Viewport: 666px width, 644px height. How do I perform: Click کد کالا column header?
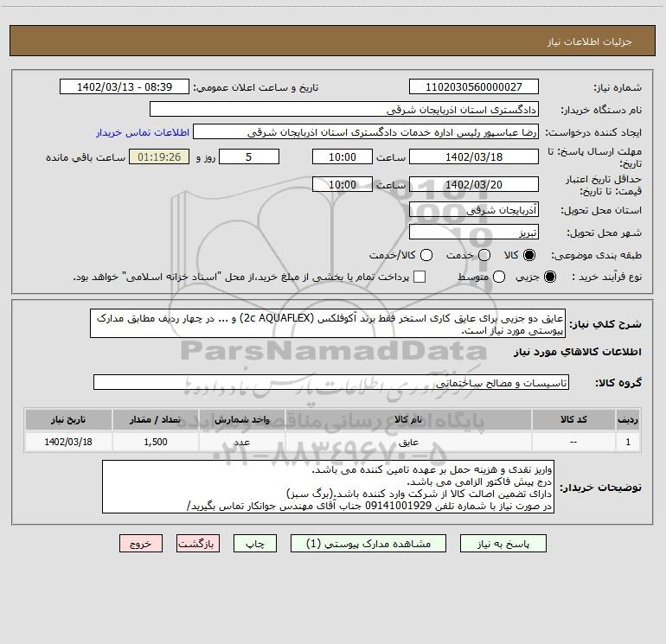point(573,419)
